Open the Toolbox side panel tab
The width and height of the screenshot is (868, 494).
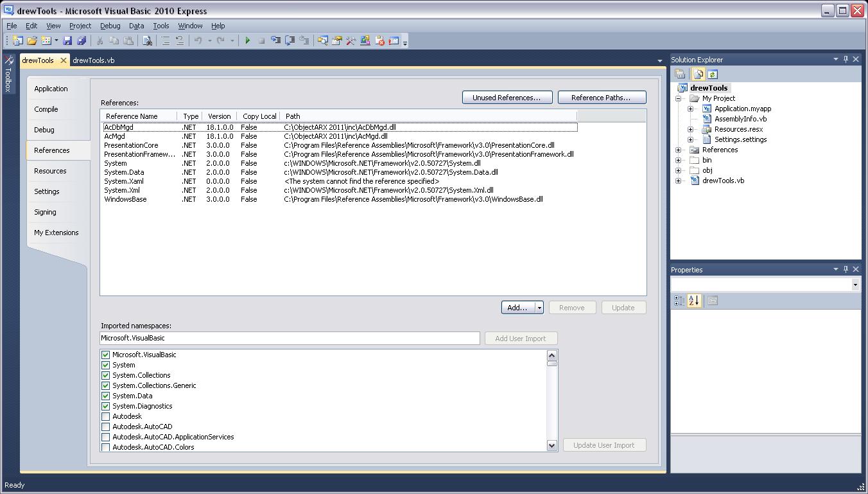pyautogui.click(x=8, y=75)
